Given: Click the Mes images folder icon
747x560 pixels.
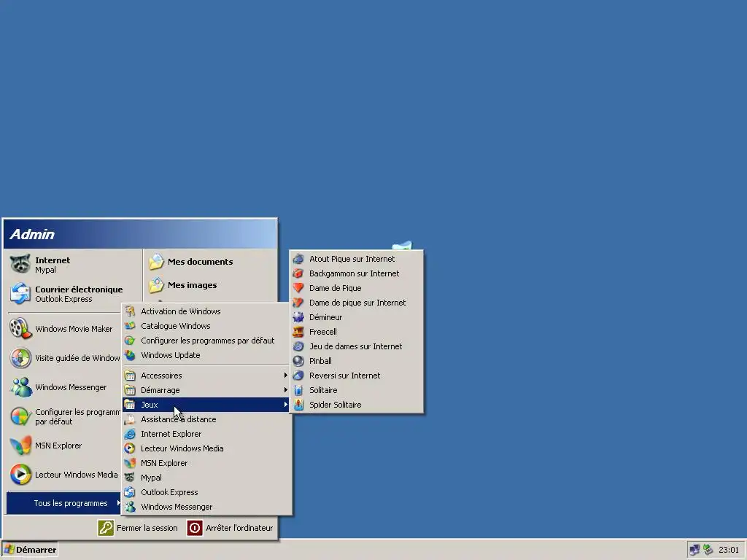Looking at the screenshot, I should pyautogui.click(x=156, y=285).
